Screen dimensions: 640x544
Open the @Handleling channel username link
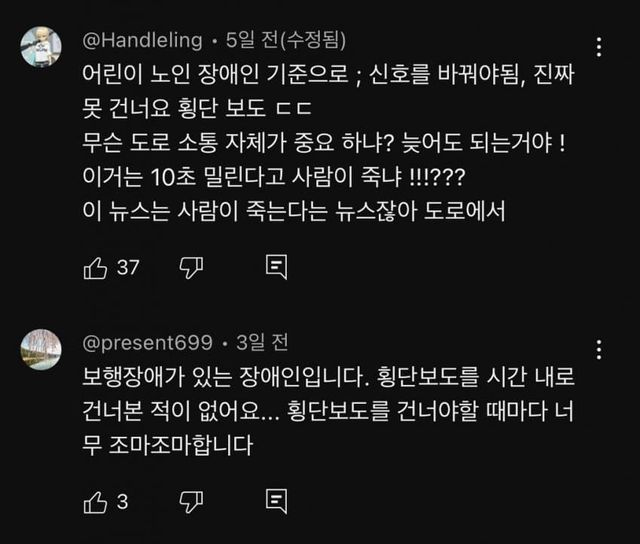142,41
